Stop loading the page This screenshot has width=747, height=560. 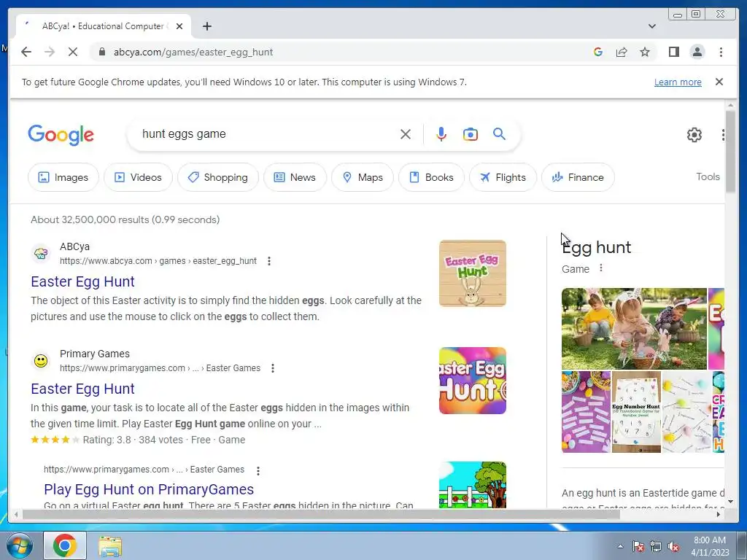point(73,52)
